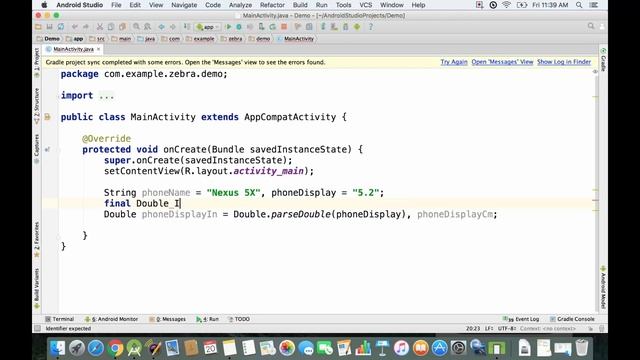Click the MainActivity breadcrumb

point(296,39)
